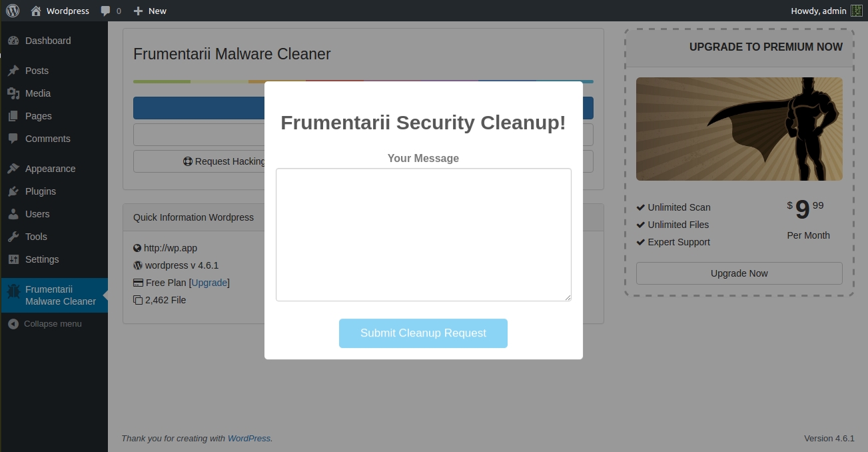Image resolution: width=868 pixels, height=452 pixels.
Task: Click the WordPress logo icon
Action: (13, 11)
